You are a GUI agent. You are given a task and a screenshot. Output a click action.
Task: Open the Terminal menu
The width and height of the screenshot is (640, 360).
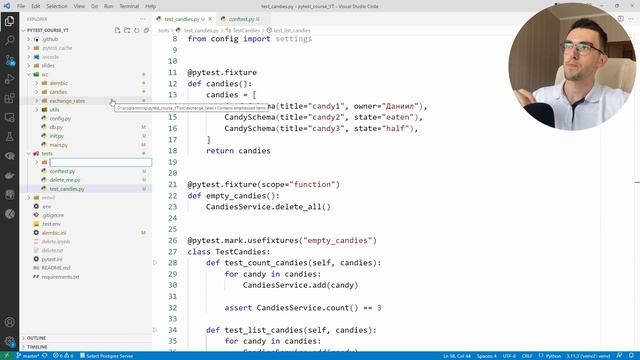point(129,6)
